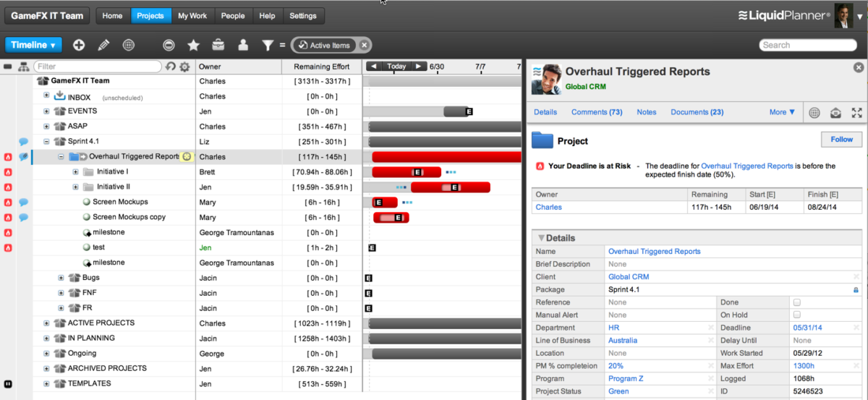
Task: Expand the Bugs package
Action: coord(61,278)
